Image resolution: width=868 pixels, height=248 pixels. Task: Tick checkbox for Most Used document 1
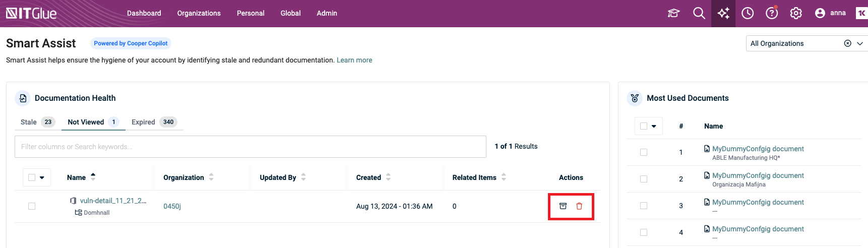[644, 152]
